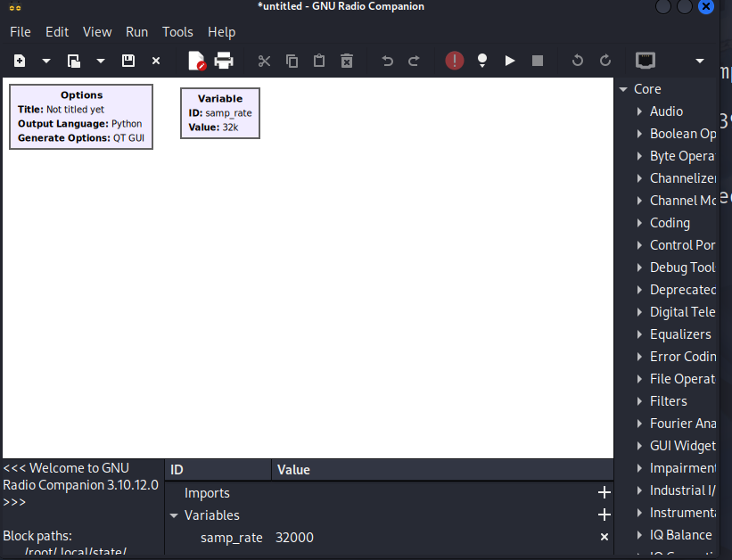
Task: Save the flowgraph with the floppy icon
Action: tap(128, 61)
